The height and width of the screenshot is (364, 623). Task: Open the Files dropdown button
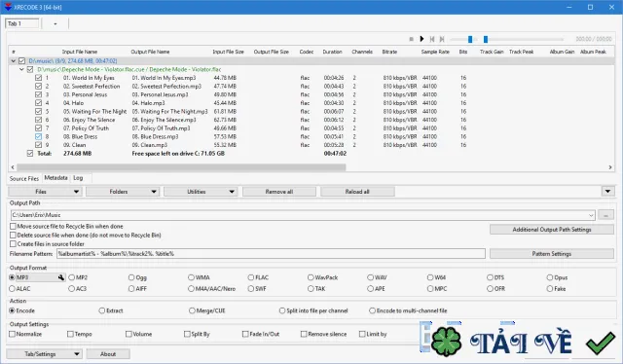tap(45, 192)
